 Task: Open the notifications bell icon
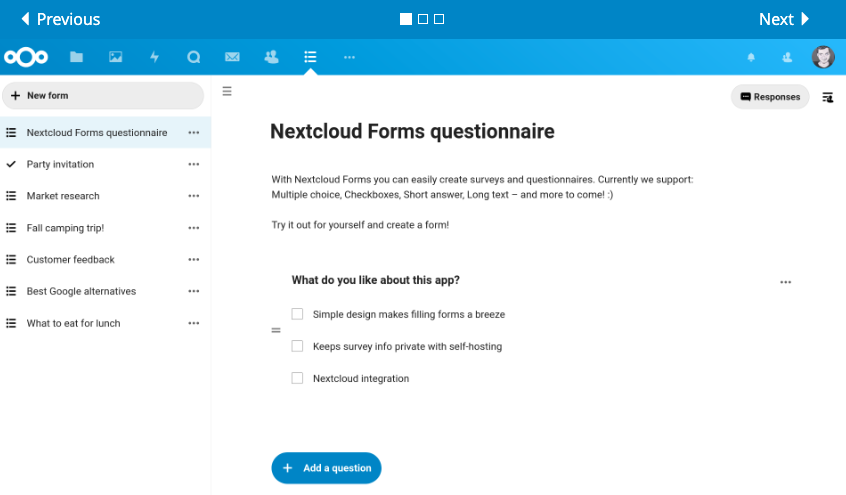[751, 57]
